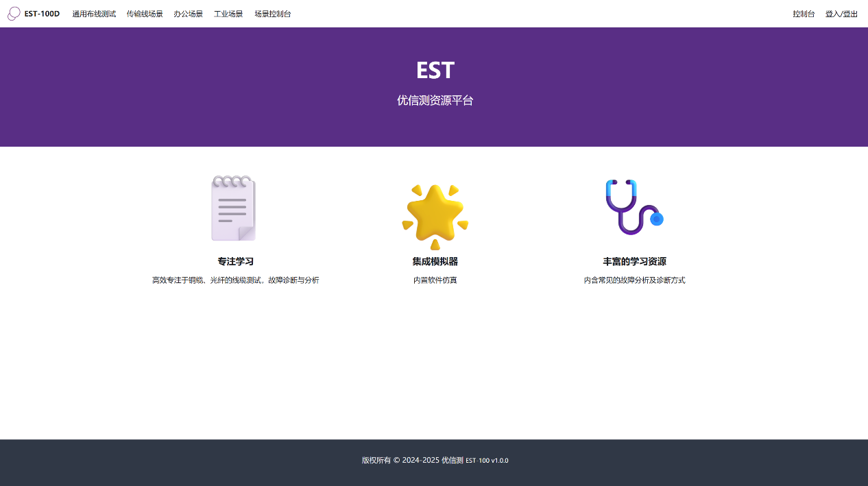Navigate to 场景控制台
Screen dimensions: 868x486
(272, 14)
